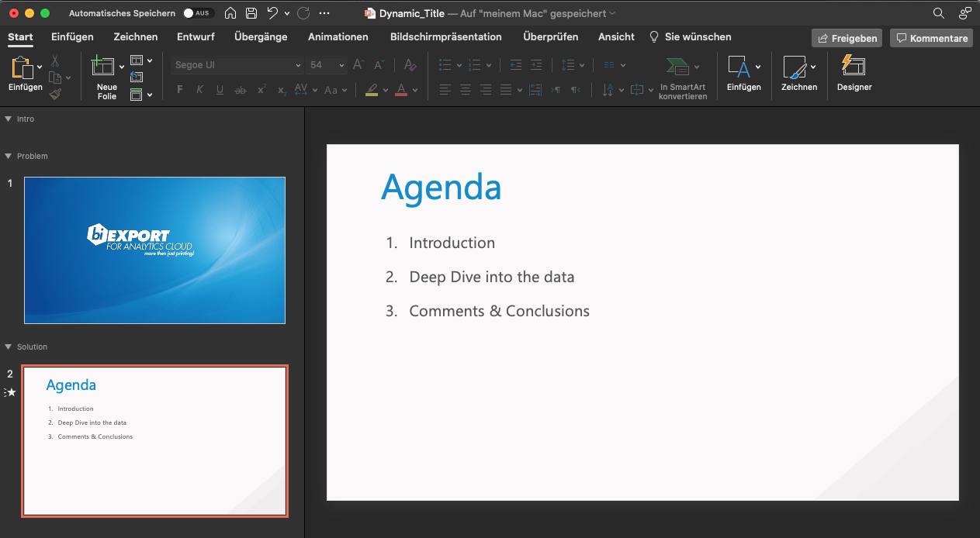This screenshot has height=538, width=980.
Task: Open the paste Einfügen dropdown arrow
Action: (40, 67)
